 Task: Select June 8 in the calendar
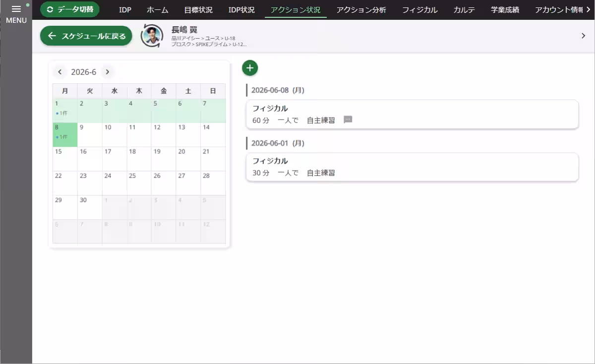pyautogui.click(x=65, y=135)
